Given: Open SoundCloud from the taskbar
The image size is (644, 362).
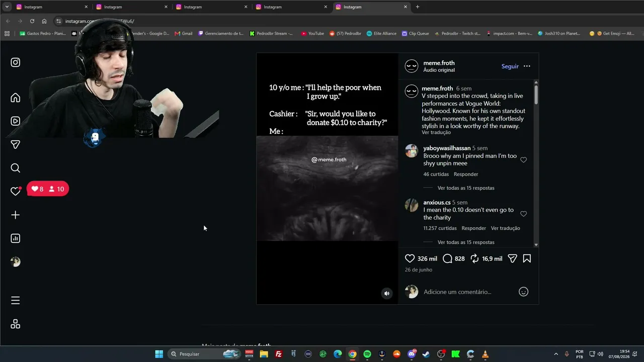Looking at the screenshot, I should coord(397,354).
